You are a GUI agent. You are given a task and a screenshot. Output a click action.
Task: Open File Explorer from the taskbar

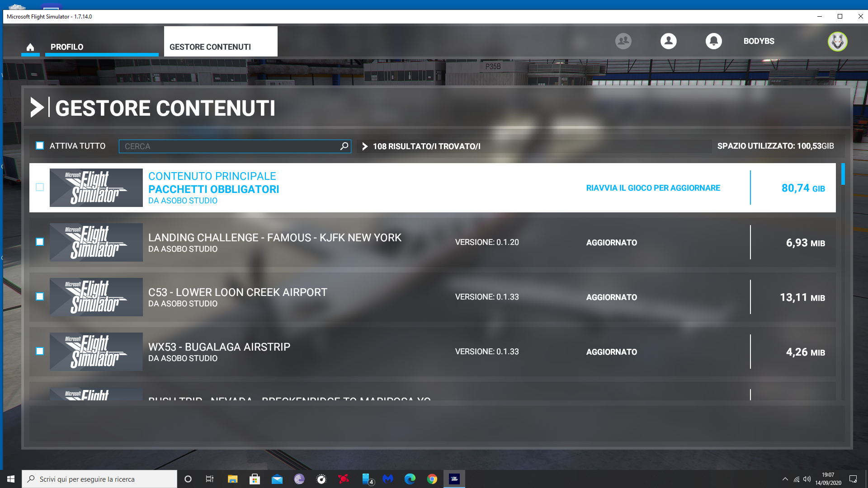(x=232, y=479)
